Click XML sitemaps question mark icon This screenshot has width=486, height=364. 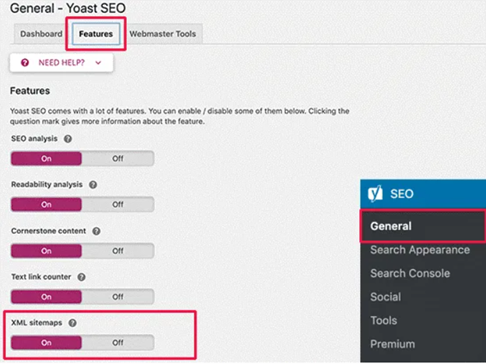[72, 323]
